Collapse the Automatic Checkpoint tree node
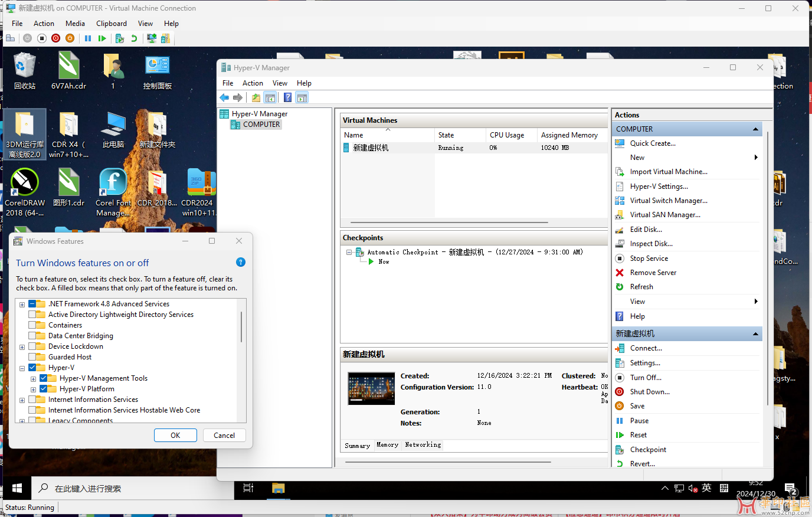 [x=349, y=252]
